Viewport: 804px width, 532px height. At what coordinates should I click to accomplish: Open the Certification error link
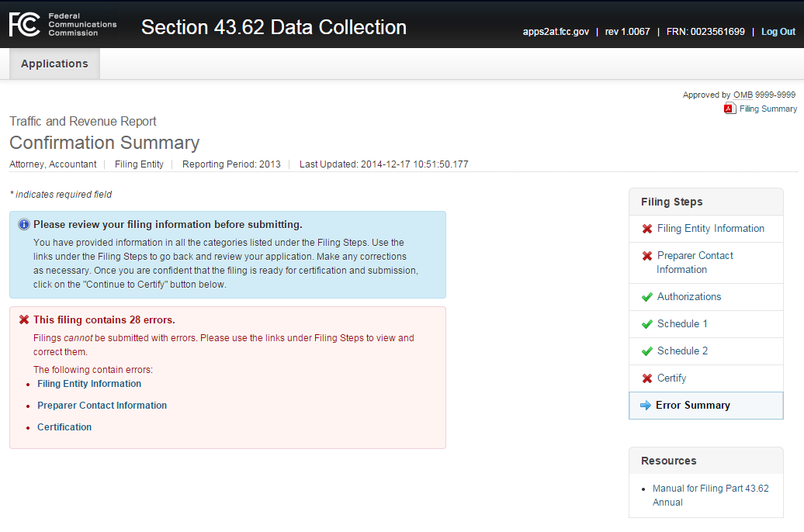pyautogui.click(x=64, y=427)
